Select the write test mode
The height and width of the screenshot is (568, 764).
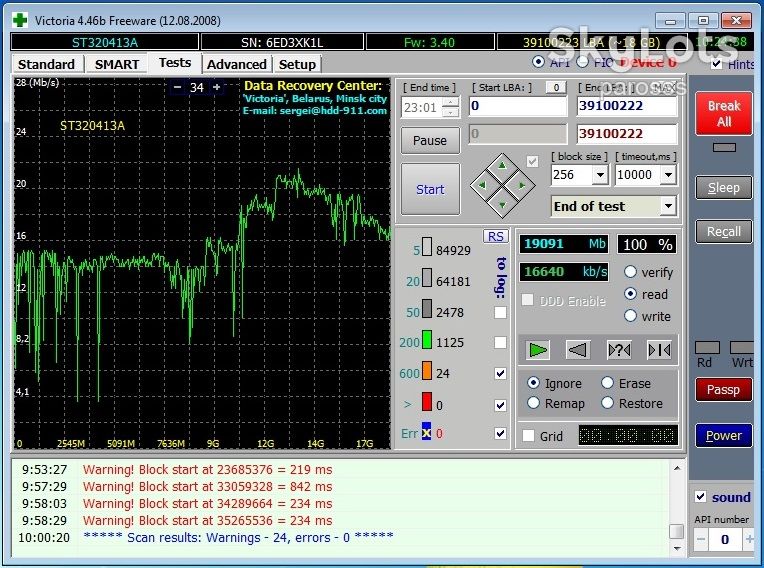click(x=630, y=316)
